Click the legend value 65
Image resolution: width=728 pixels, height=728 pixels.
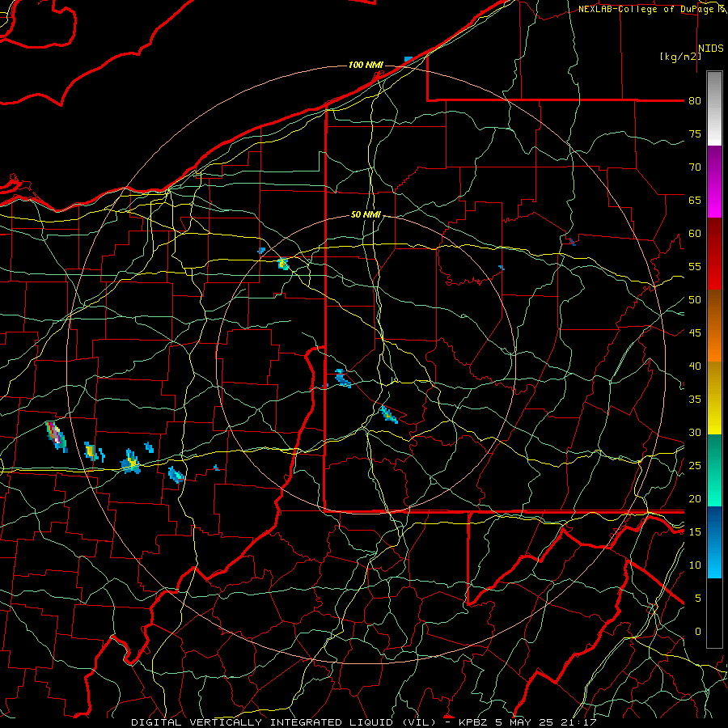coord(695,200)
